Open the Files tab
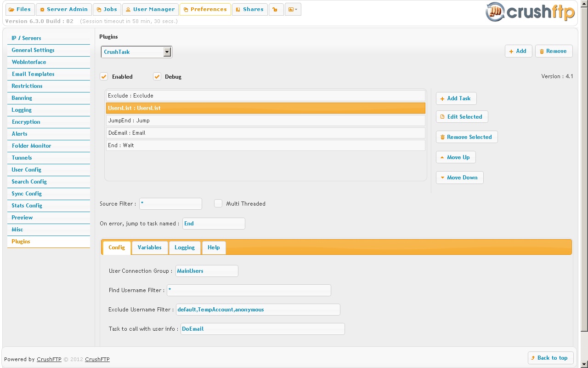588x368 pixels. coord(20,9)
